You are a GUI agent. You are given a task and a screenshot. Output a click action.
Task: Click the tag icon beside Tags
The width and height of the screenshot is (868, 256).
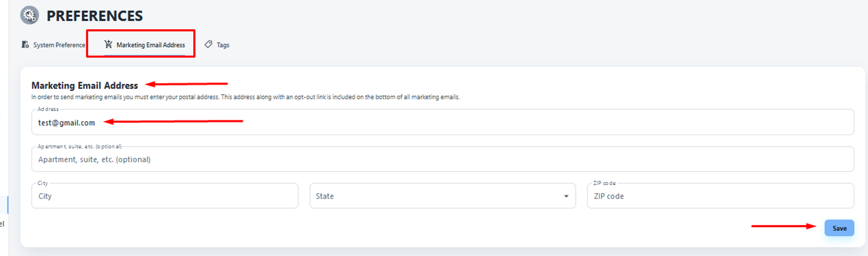tap(208, 44)
